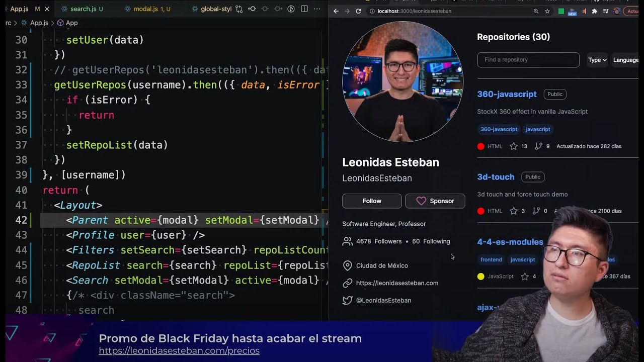Click the Public badge next to 360-javascript
The height and width of the screenshot is (362, 644).
[555, 94]
